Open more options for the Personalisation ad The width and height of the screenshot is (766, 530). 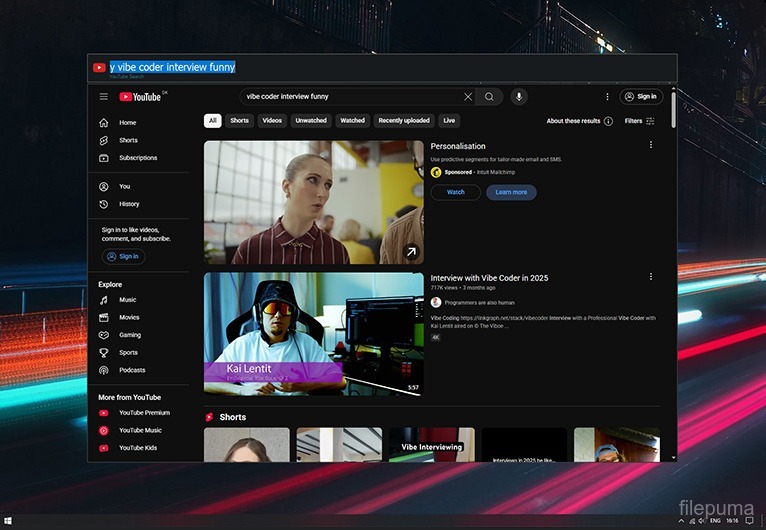651,145
